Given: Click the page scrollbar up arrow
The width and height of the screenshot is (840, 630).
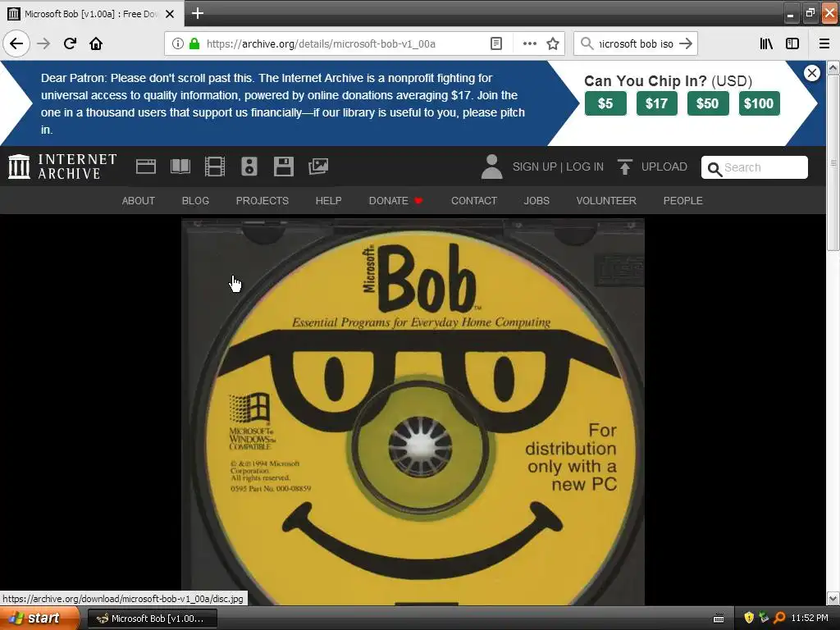Looking at the screenshot, I should coord(833,67).
